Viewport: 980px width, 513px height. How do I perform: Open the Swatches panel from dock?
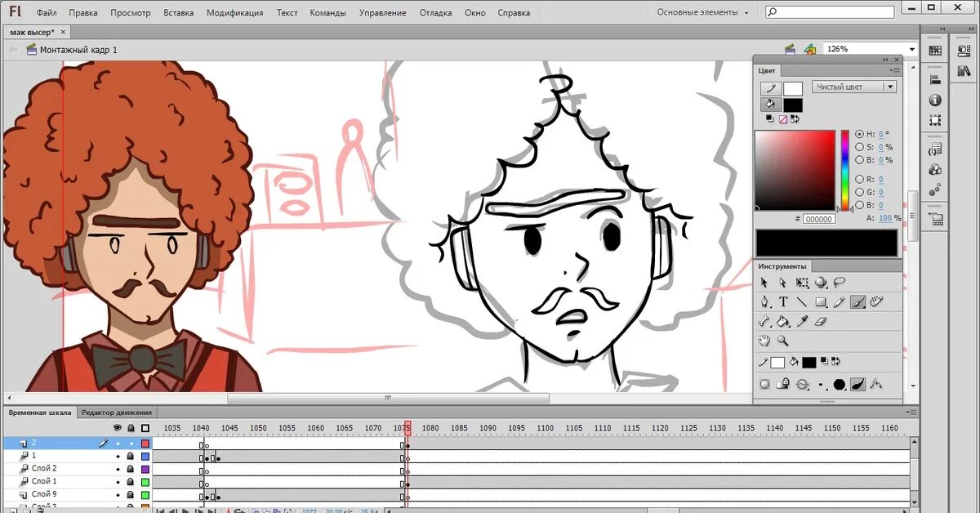[935, 51]
